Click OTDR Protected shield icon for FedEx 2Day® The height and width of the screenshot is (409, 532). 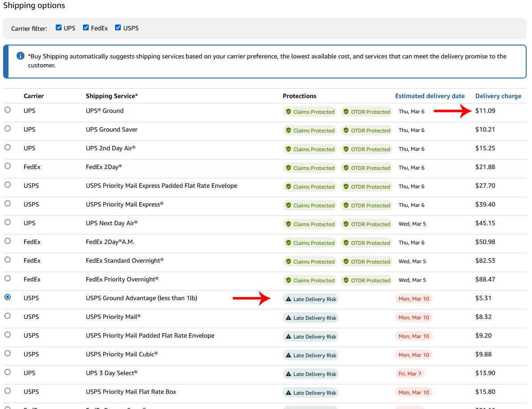click(346, 168)
